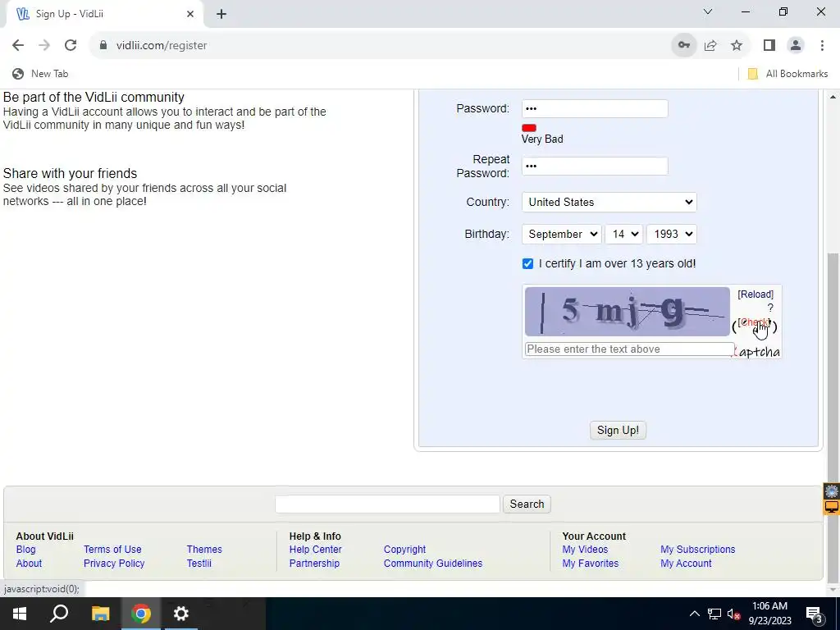Open the My Account link
Image resolution: width=840 pixels, height=630 pixels.
click(x=686, y=563)
